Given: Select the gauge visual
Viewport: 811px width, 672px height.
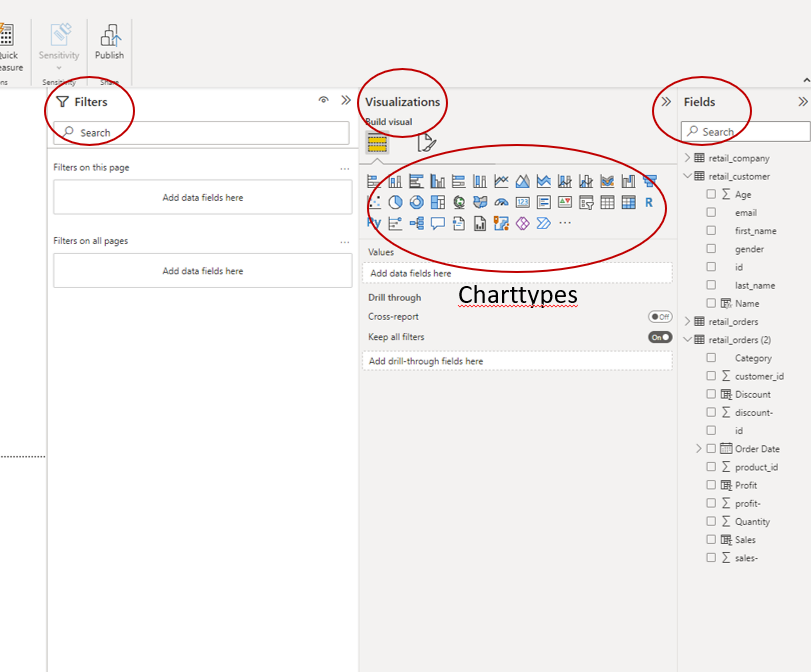Looking at the screenshot, I should pyautogui.click(x=501, y=202).
